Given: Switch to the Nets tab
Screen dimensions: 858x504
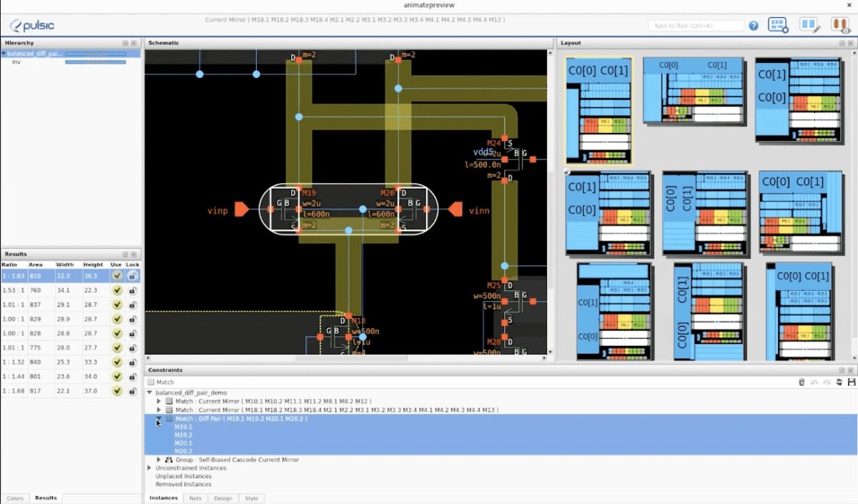Looking at the screenshot, I should [x=195, y=498].
